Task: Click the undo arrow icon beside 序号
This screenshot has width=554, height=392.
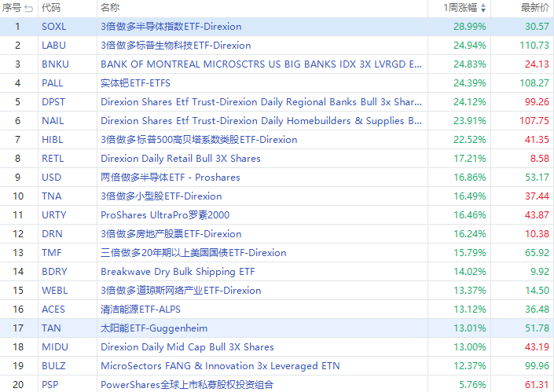Action: [28, 8]
